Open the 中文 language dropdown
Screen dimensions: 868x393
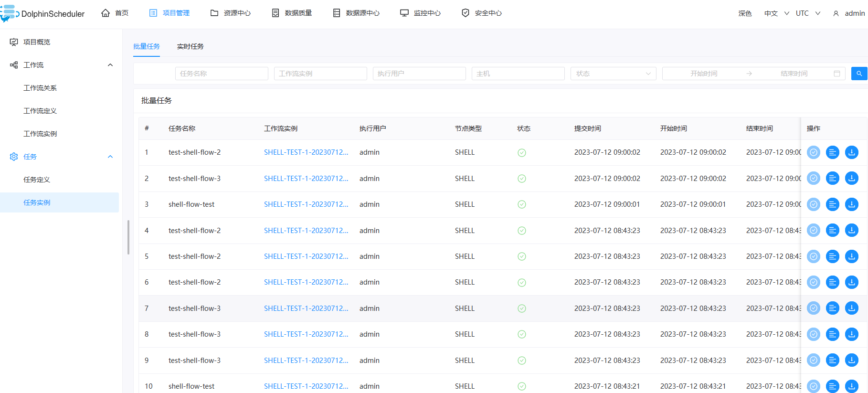776,13
